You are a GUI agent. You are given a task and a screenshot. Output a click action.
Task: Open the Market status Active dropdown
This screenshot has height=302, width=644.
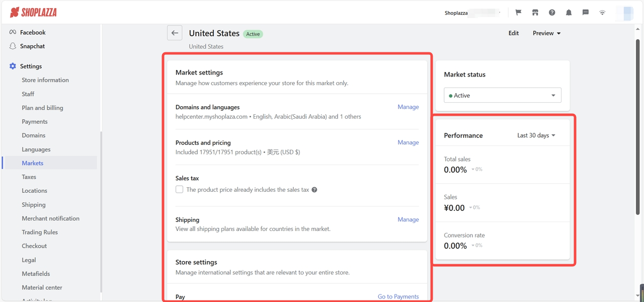tap(502, 95)
